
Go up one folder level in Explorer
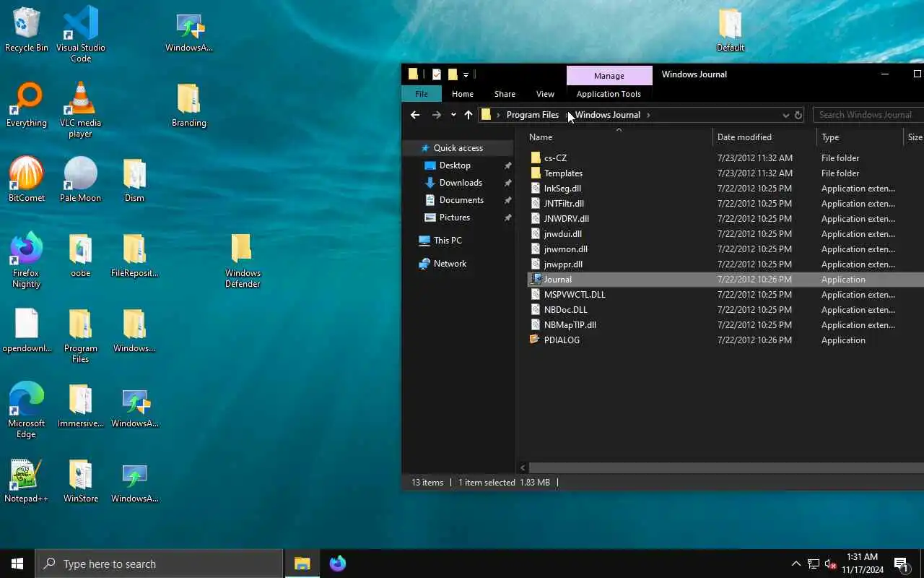468,115
